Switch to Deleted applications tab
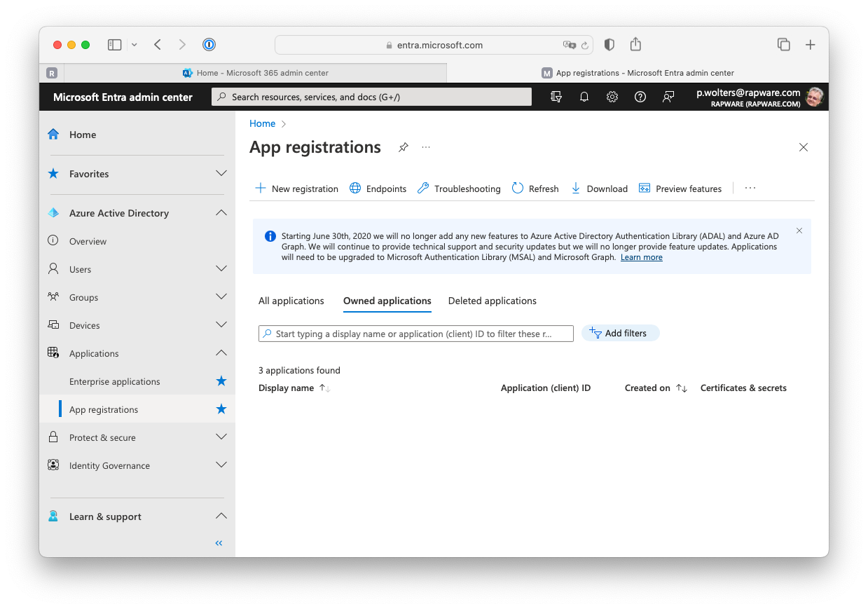This screenshot has width=868, height=609. (492, 301)
